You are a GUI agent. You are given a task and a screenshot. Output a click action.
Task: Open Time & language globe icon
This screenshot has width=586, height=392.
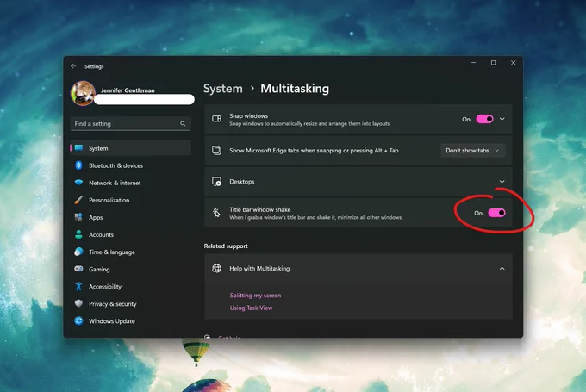click(78, 252)
